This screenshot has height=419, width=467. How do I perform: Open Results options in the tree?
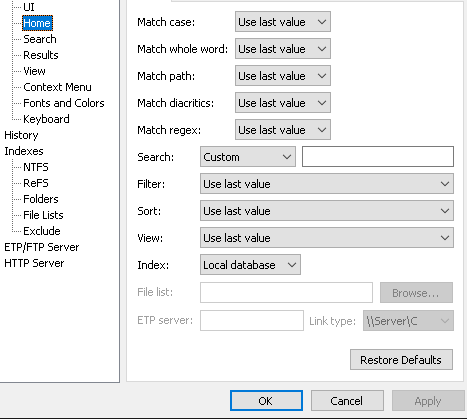point(41,55)
